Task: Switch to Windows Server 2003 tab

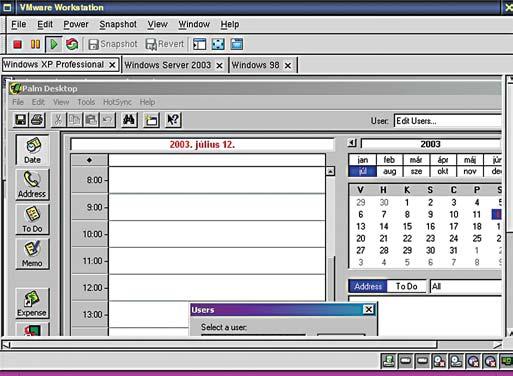Action: (x=168, y=65)
